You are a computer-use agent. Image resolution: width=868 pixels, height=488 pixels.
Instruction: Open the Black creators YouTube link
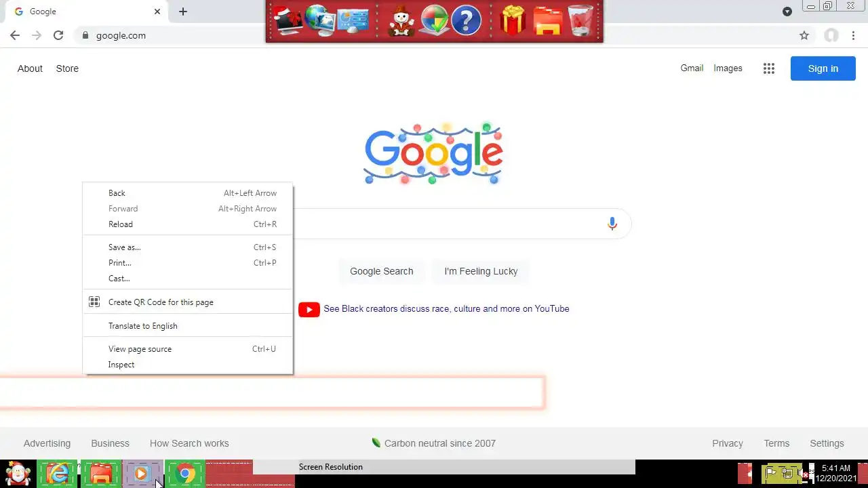[x=446, y=308]
